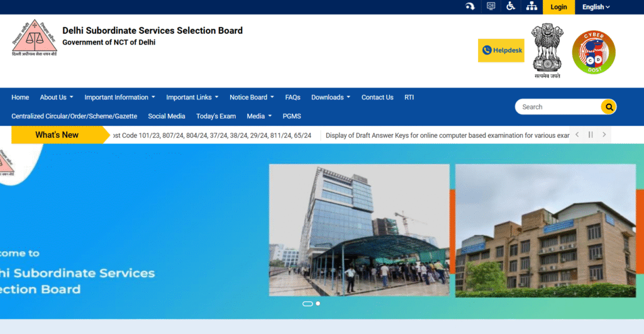Expand the Notice Board menu
The image size is (644, 334).
click(252, 97)
